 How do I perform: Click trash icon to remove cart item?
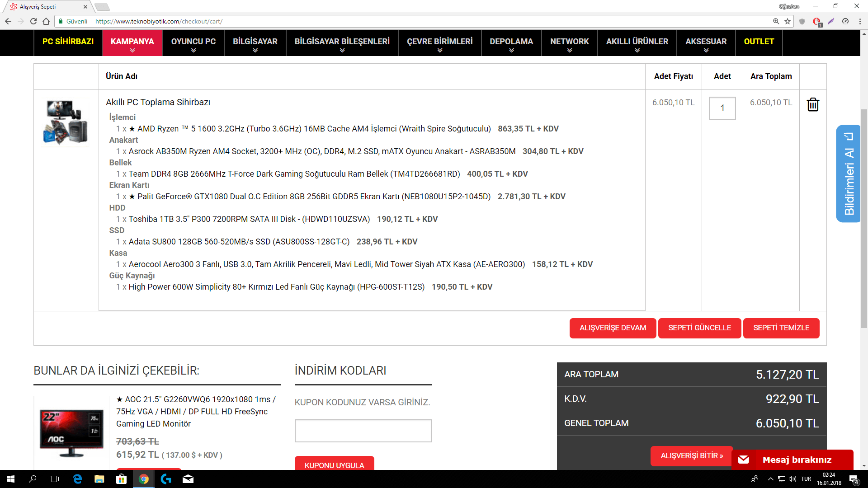click(x=812, y=104)
